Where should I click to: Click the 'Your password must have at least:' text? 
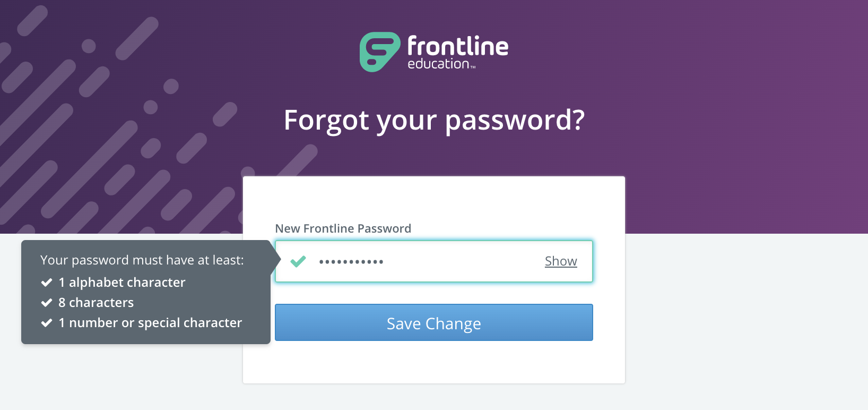[x=142, y=260]
